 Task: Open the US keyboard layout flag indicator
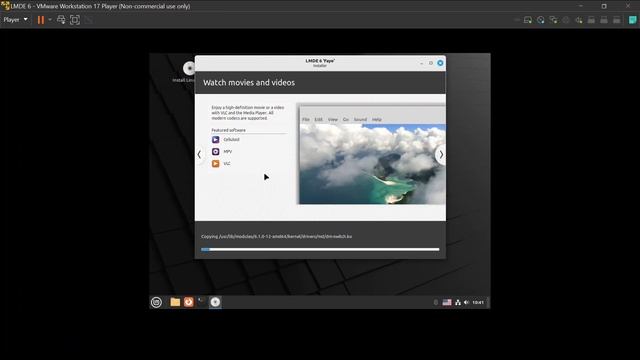447,302
